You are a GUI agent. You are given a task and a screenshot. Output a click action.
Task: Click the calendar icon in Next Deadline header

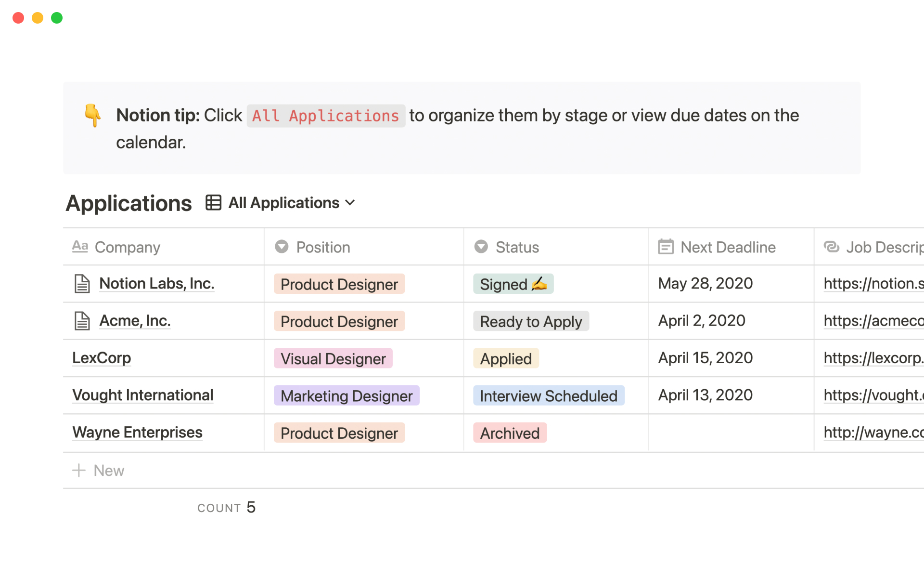point(666,247)
